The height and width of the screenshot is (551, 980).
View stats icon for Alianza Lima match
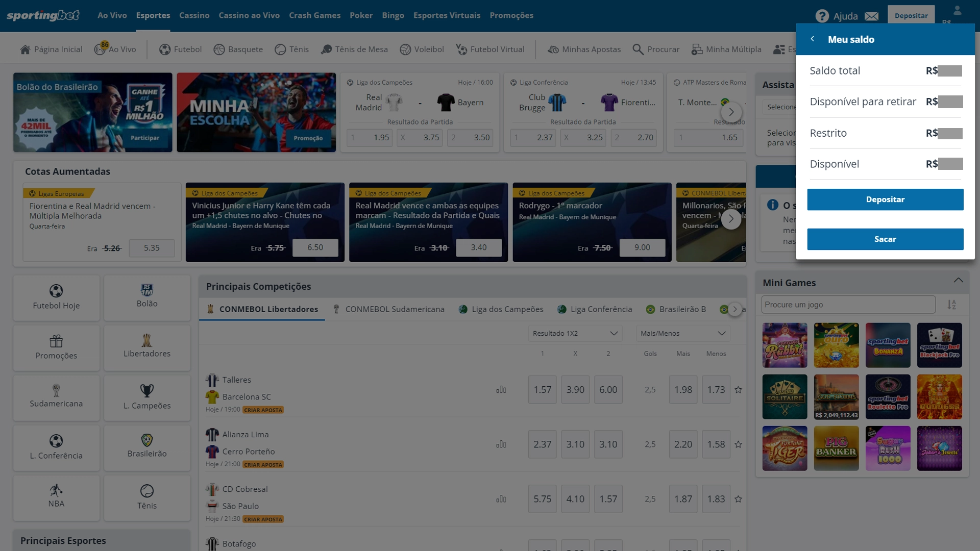[x=501, y=444]
